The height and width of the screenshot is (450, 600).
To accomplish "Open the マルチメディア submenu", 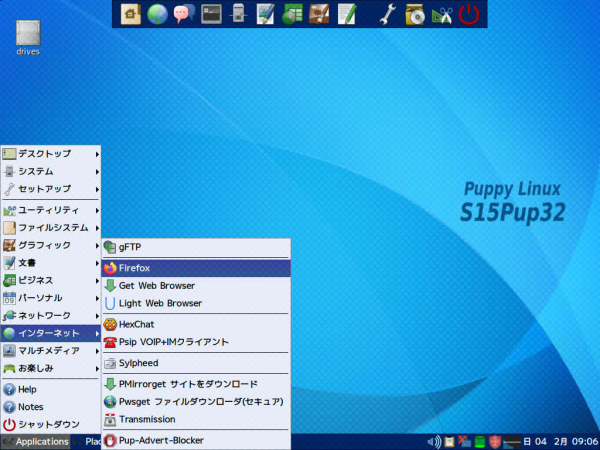I will (x=51, y=351).
